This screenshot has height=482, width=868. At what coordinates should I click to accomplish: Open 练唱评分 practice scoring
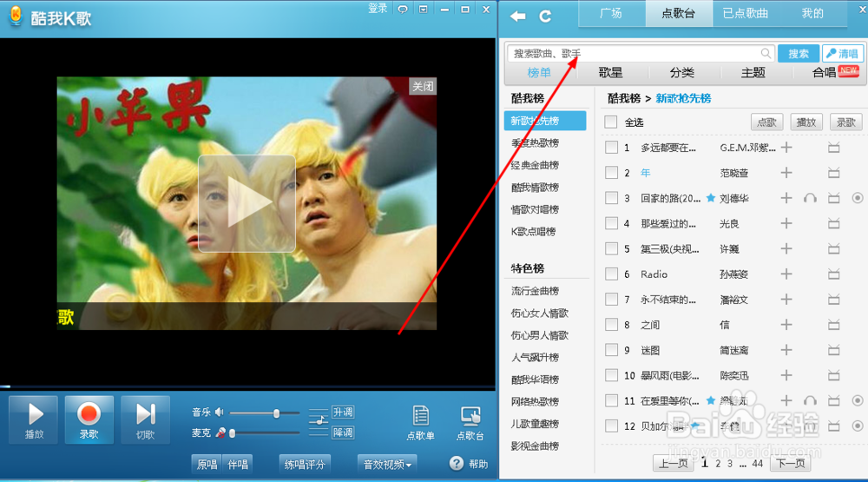click(305, 465)
